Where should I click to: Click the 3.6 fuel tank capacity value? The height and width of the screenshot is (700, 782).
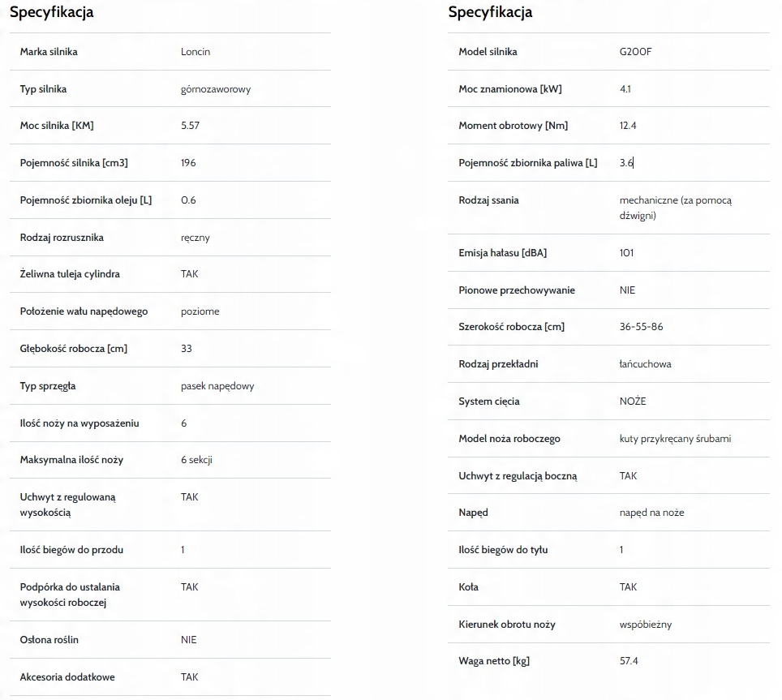pos(625,163)
